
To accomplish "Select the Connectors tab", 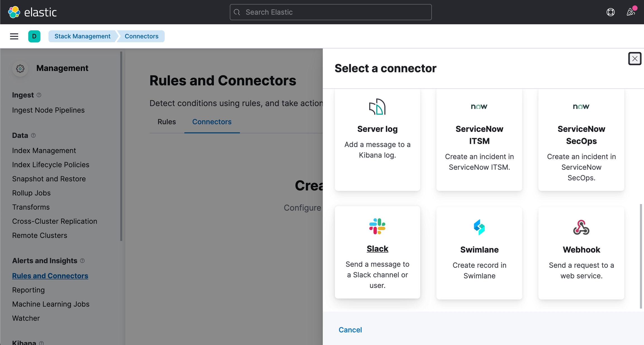I will [x=212, y=122].
